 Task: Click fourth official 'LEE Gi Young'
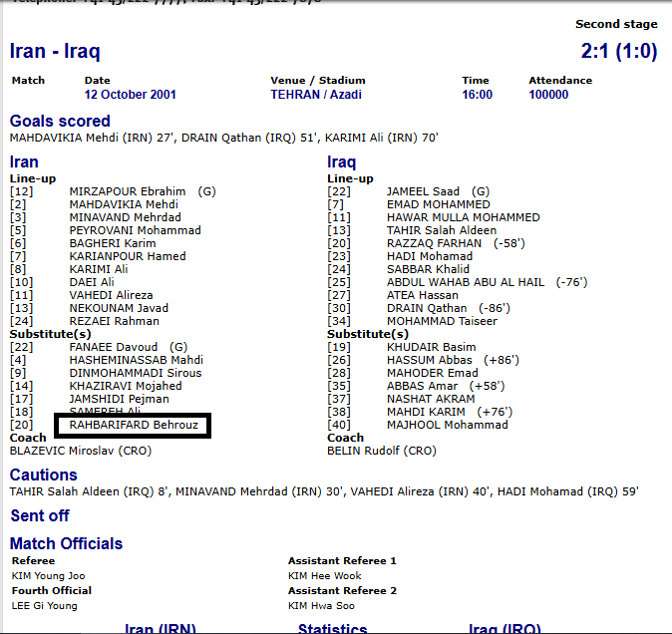coord(45,606)
